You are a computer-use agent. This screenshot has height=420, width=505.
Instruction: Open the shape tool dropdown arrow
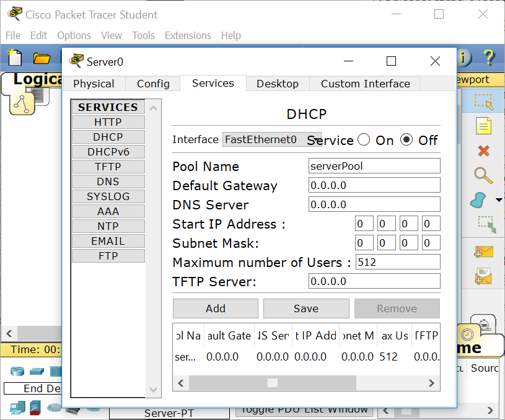click(499, 200)
